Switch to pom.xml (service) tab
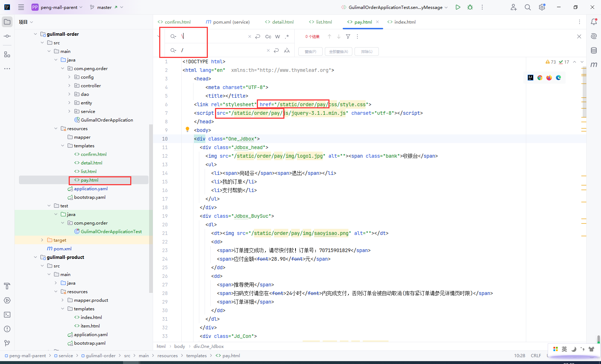601x364 pixels. click(x=228, y=22)
